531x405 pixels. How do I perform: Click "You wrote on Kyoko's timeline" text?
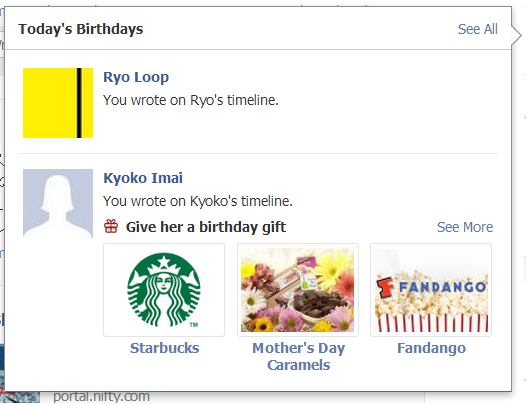coord(198,201)
